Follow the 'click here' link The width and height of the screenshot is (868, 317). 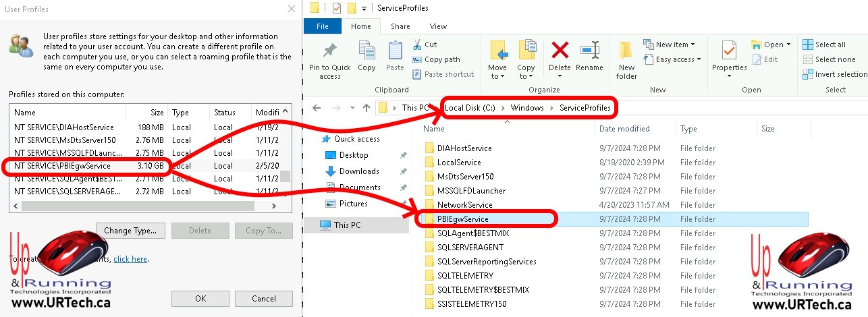[130, 259]
